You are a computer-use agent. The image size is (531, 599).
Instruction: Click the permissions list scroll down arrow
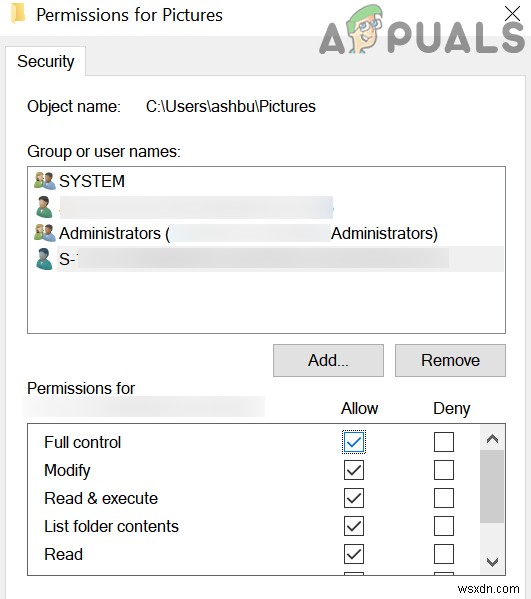click(x=492, y=562)
